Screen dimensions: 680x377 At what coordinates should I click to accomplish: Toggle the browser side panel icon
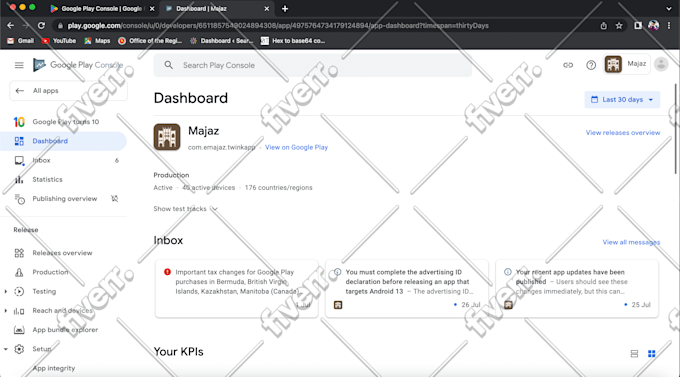638,26
